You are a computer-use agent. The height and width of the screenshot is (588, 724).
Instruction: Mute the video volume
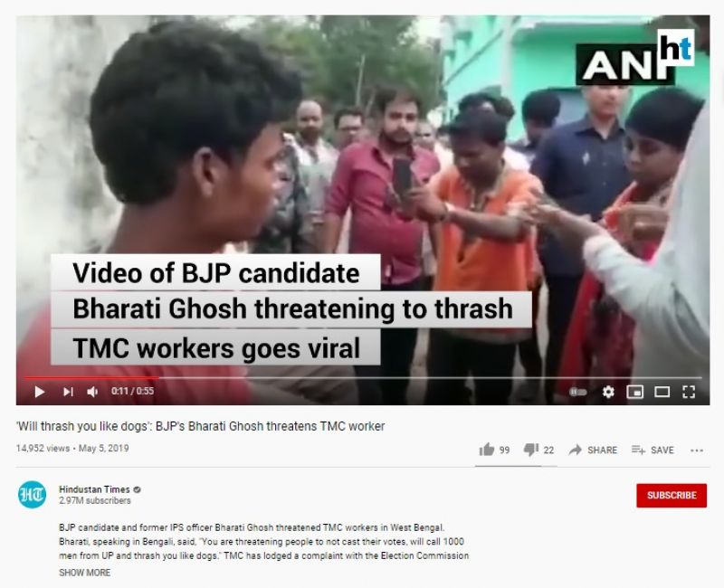(x=92, y=392)
